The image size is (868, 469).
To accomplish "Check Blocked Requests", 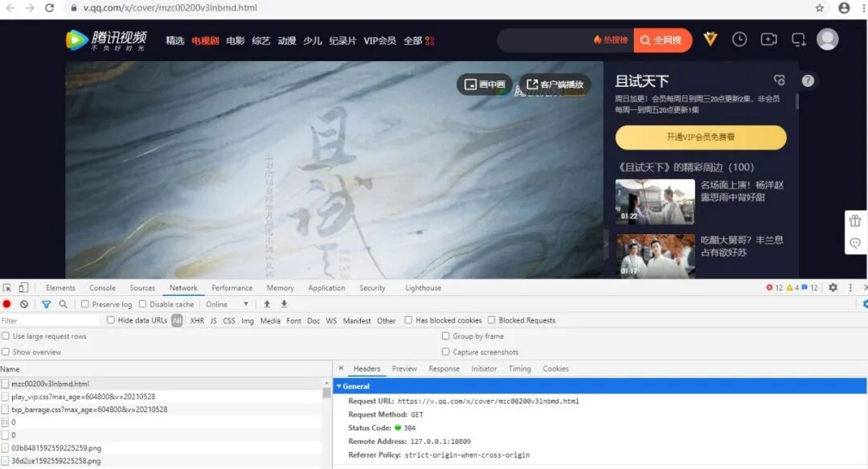I will (x=491, y=320).
